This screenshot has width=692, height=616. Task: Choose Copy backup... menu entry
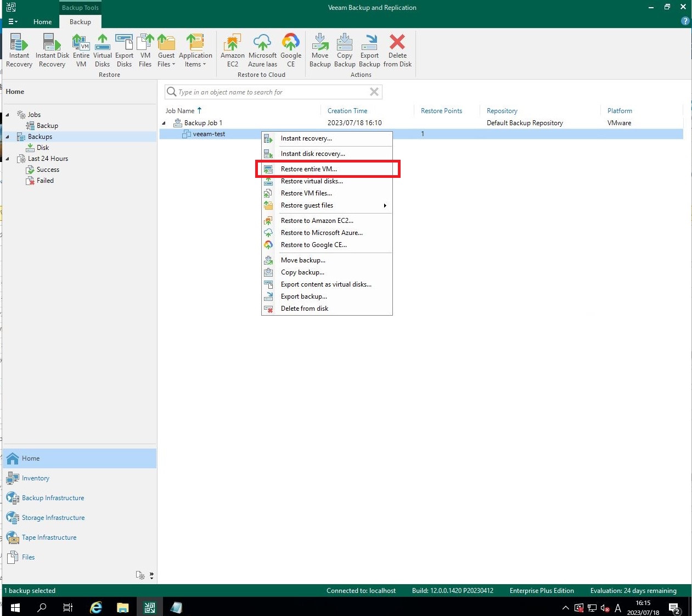coord(327,272)
